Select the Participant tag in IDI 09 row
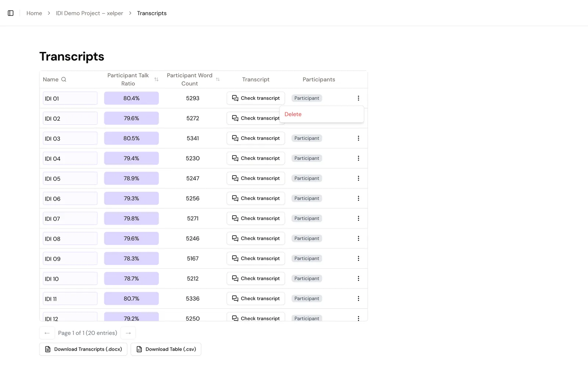The width and height of the screenshot is (588, 368). (x=307, y=259)
